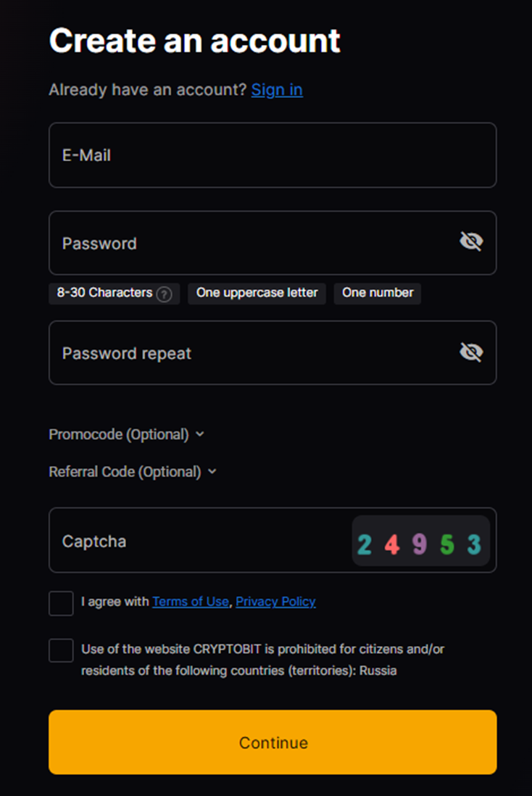
Task: Toggle visibility of Password repeat field
Action: pos(471,352)
